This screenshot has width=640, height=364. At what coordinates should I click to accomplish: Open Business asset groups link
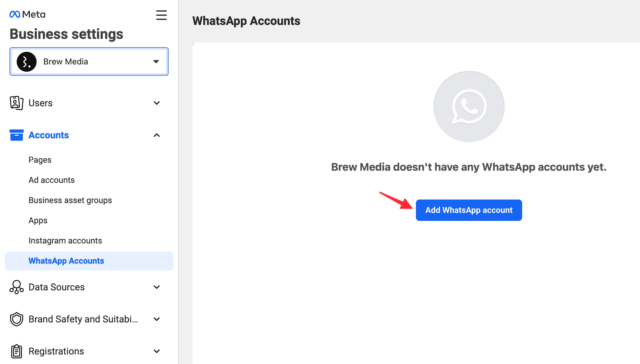[70, 200]
